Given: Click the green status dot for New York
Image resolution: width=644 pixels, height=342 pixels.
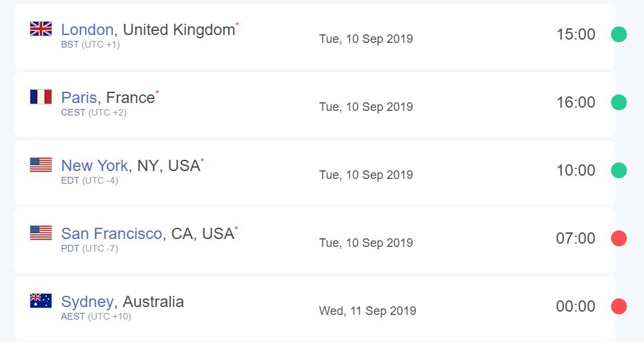Looking at the screenshot, I should pos(618,170).
